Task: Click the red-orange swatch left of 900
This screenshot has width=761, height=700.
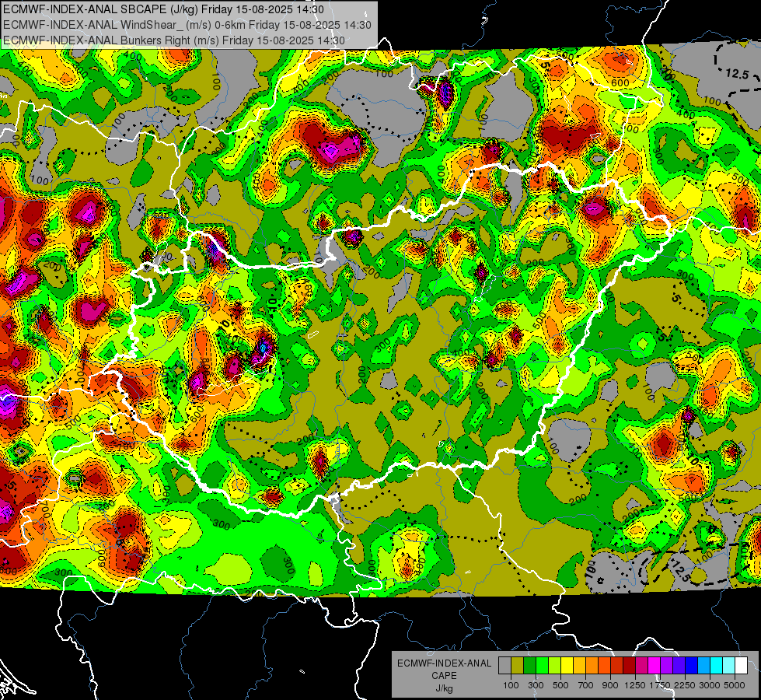Action: pos(604,665)
